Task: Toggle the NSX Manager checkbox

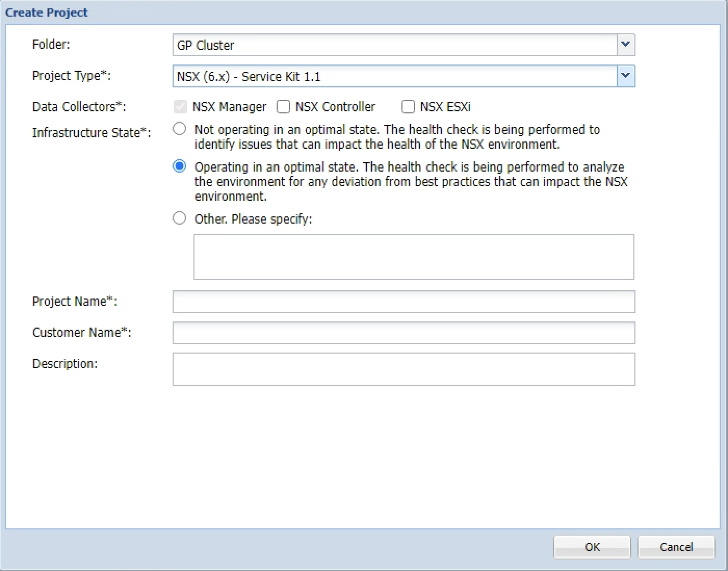Action: click(180, 107)
